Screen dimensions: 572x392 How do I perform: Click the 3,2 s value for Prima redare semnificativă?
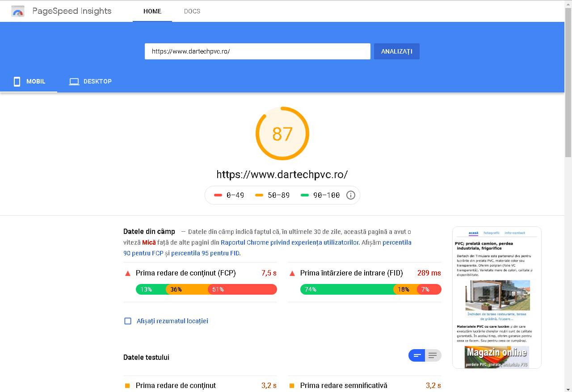point(433,385)
